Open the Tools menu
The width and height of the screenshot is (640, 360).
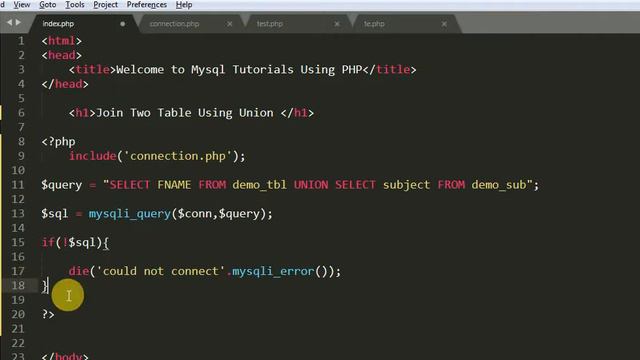pos(75,5)
